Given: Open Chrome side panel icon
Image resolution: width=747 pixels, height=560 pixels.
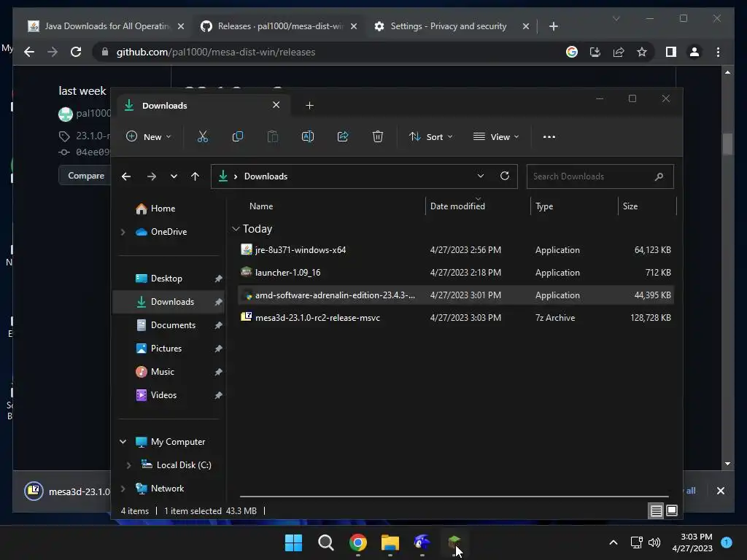Looking at the screenshot, I should click(x=671, y=52).
